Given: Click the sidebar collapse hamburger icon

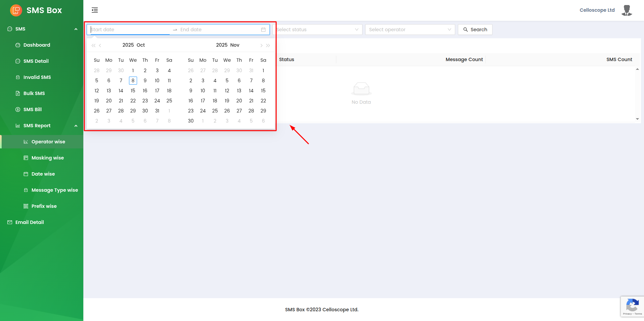Looking at the screenshot, I should (x=95, y=10).
